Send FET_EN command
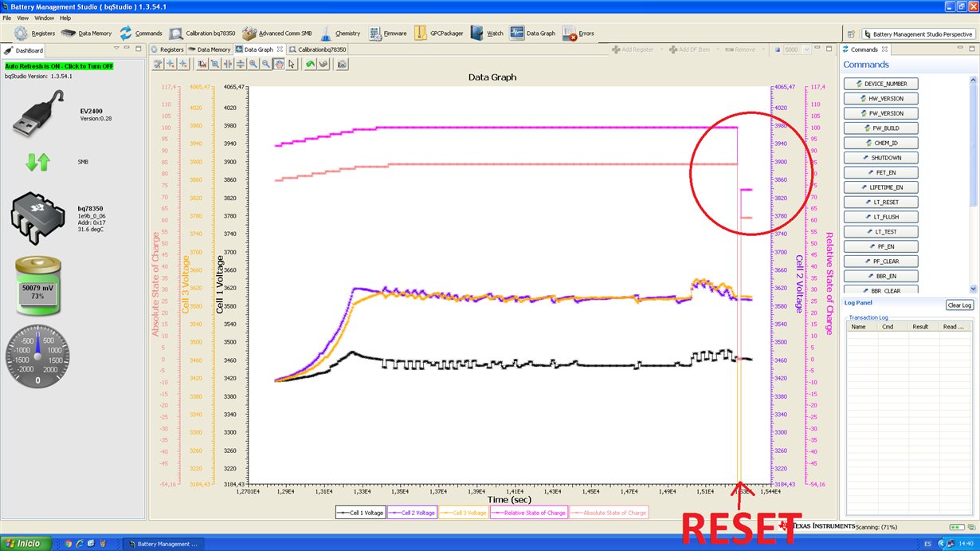 (880, 172)
